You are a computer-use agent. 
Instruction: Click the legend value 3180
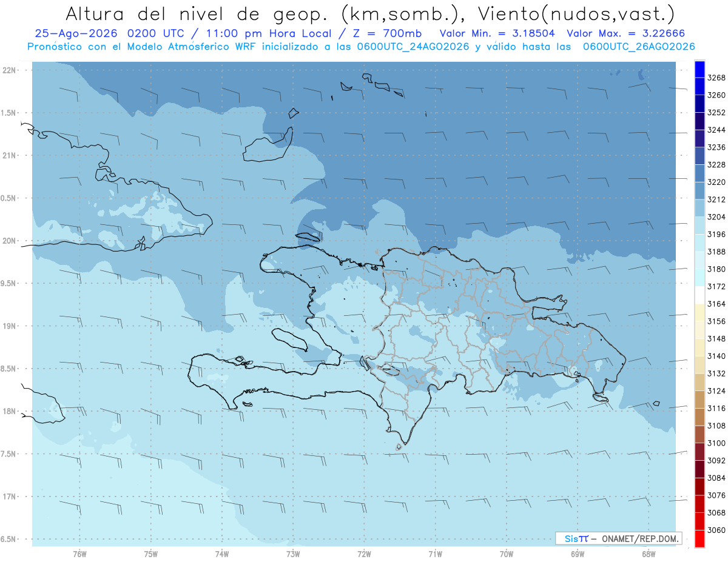point(716,269)
